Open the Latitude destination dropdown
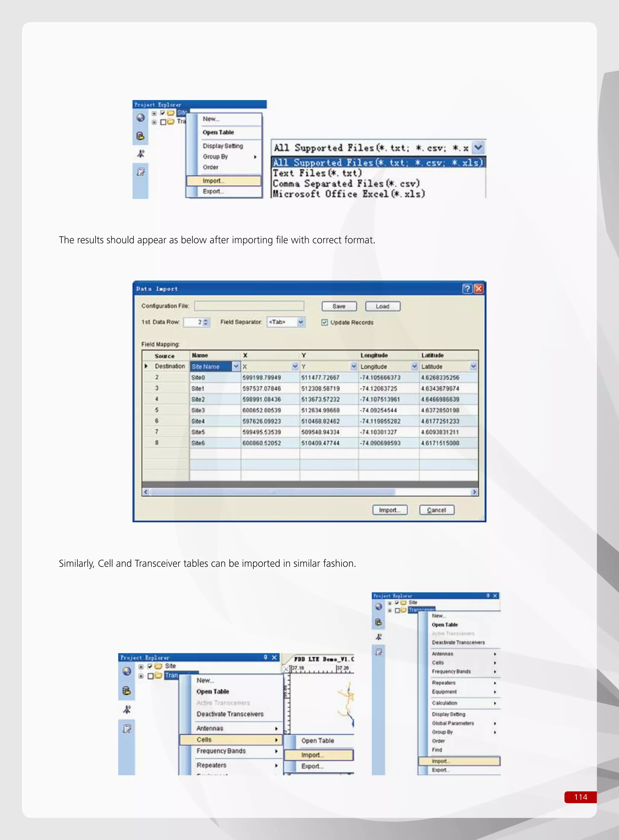 [473, 366]
